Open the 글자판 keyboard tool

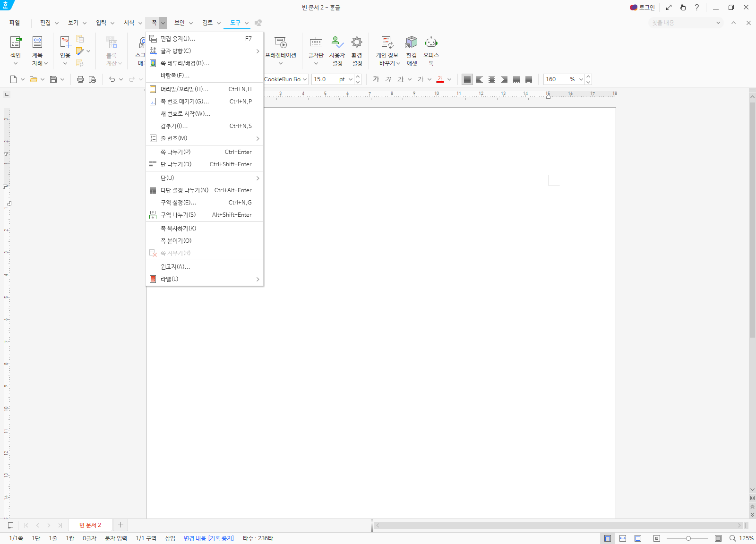316,51
